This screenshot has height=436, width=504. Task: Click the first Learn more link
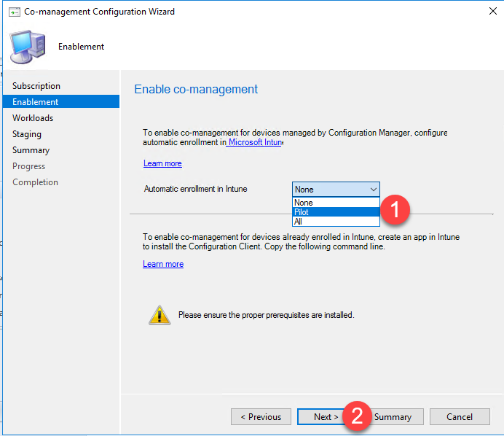(x=162, y=163)
